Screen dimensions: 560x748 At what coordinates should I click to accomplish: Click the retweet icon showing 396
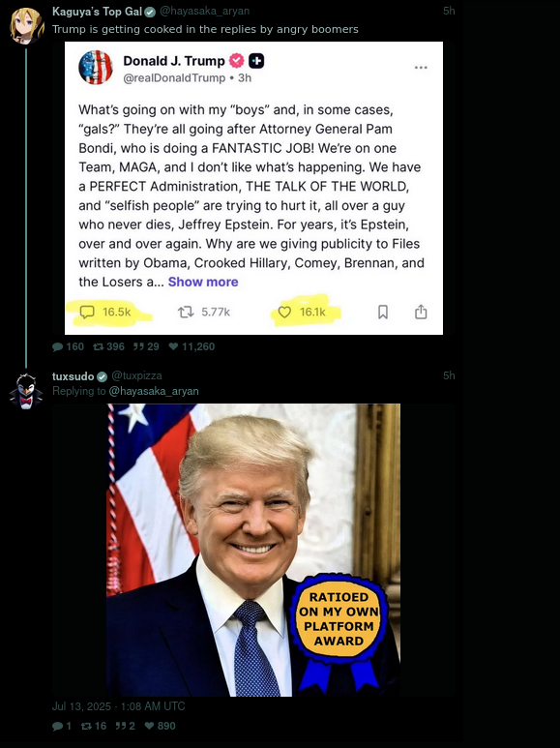pyautogui.click(x=99, y=346)
